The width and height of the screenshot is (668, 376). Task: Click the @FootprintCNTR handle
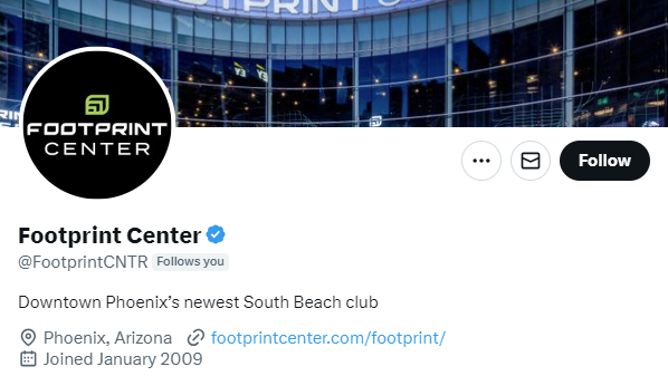(x=83, y=262)
